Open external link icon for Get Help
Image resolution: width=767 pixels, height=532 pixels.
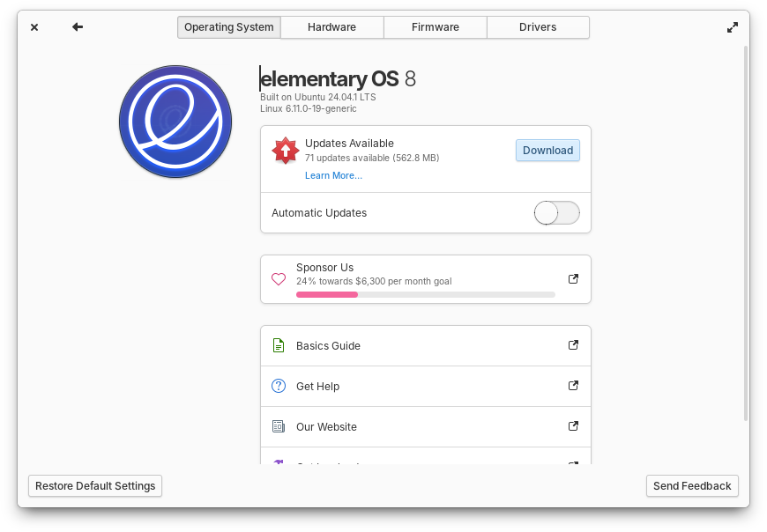tap(573, 386)
